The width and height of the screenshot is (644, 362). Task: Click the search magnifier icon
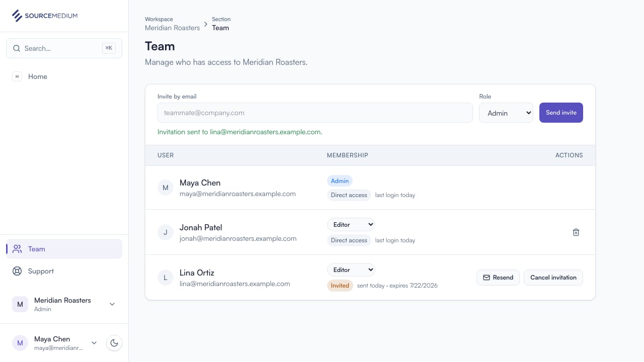[17, 48]
